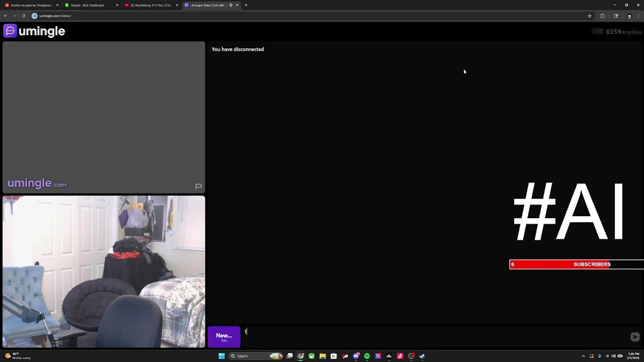Image resolution: width=644 pixels, height=362 pixels.
Task: Open the Chrome profile avatar
Action: pos(629,16)
